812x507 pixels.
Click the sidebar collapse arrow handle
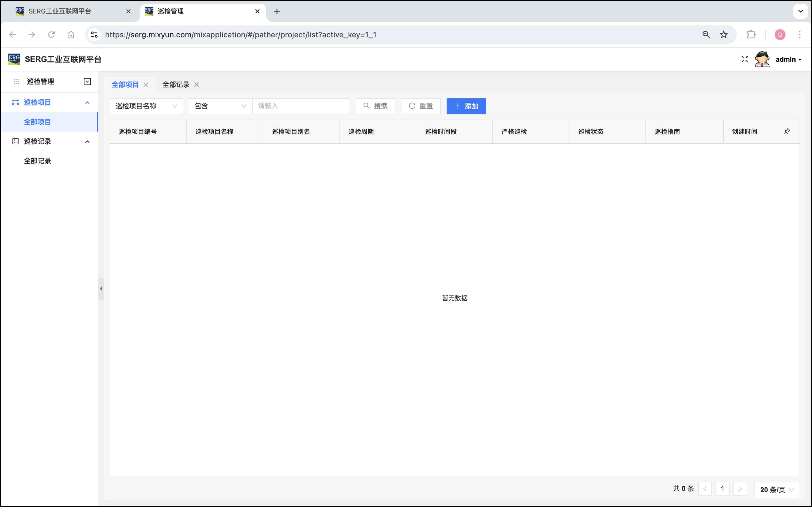click(x=101, y=288)
